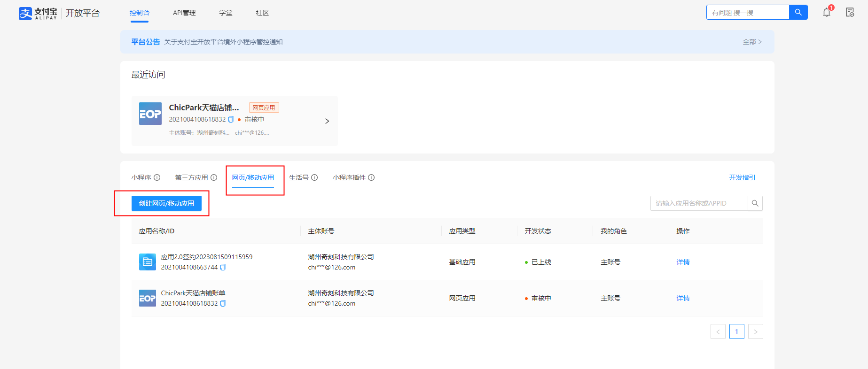Copy APPID 2021004108663744 using copy icon
This screenshot has height=369, width=868.
[x=223, y=267]
